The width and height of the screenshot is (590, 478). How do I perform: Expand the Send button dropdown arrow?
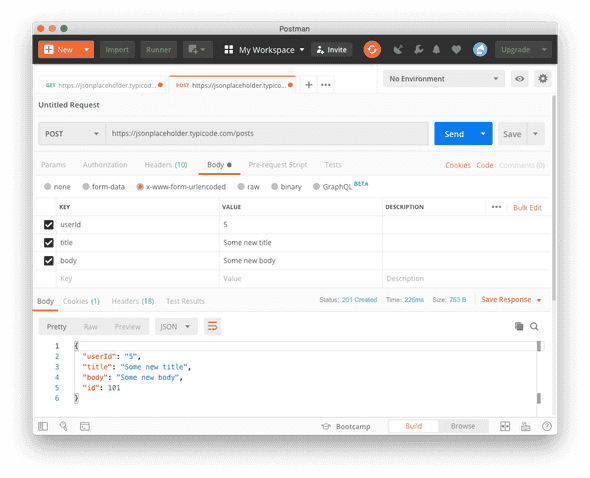click(483, 134)
